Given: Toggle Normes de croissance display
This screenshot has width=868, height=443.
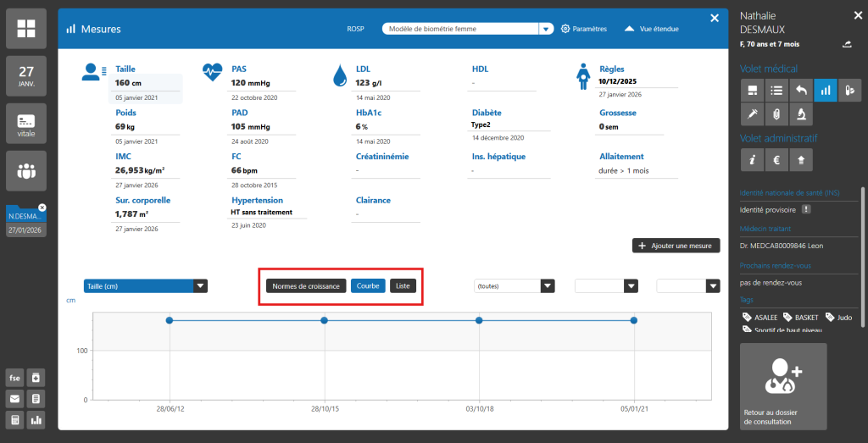Looking at the screenshot, I should click(x=306, y=286).
